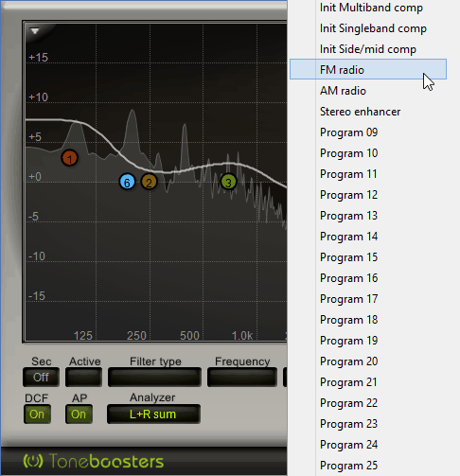The image size is (460, 476).
Task: Load Program 20 from the list
Action: (x=368, y=361)
